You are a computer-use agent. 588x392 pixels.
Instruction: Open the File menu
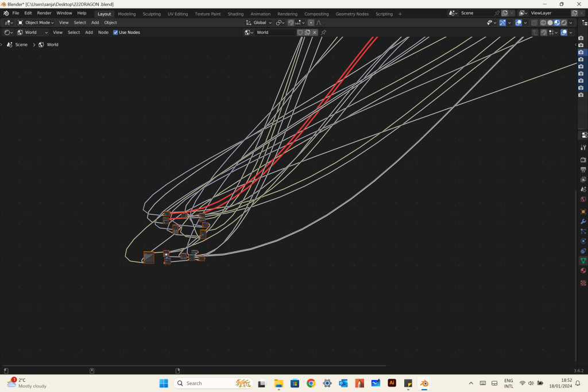tap(16, 13)
